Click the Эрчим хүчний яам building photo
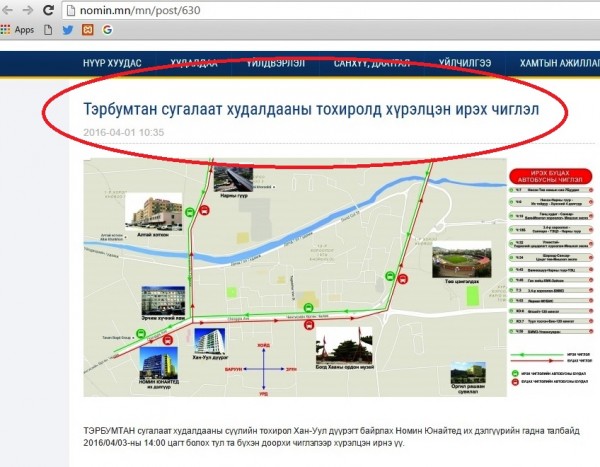 pos(163,301)
